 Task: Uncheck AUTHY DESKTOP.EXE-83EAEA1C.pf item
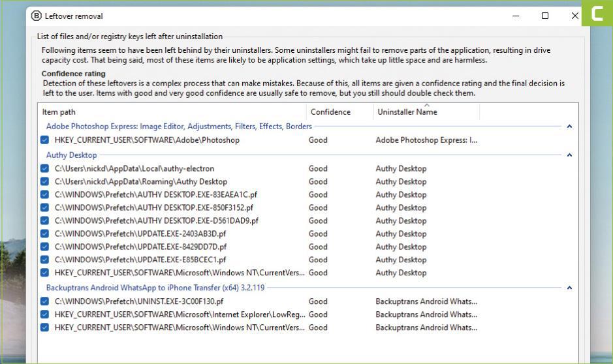[44, 194]
